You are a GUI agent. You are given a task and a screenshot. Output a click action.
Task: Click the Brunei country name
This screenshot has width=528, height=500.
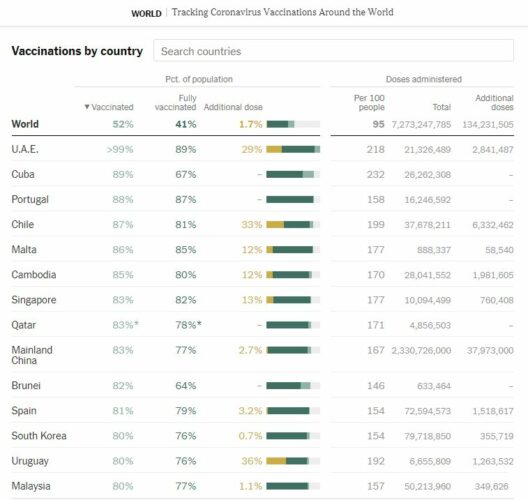click(26, 386)
